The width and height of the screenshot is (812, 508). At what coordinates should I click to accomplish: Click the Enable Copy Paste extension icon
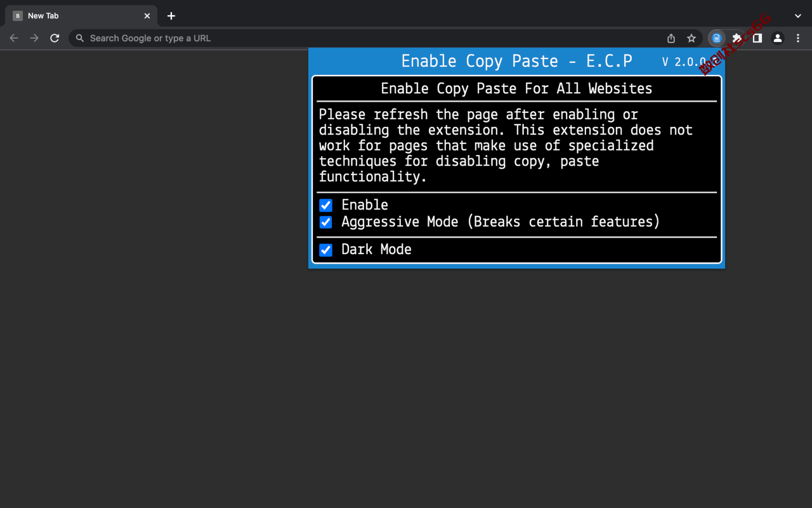tap(716, 38)
